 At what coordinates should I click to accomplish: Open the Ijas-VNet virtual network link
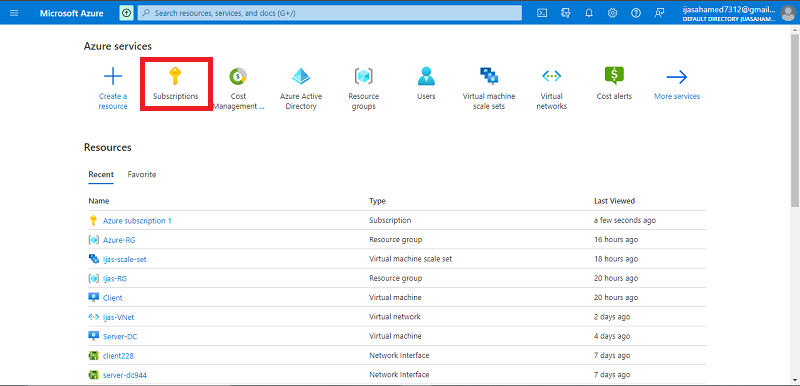tap(118, 317)
